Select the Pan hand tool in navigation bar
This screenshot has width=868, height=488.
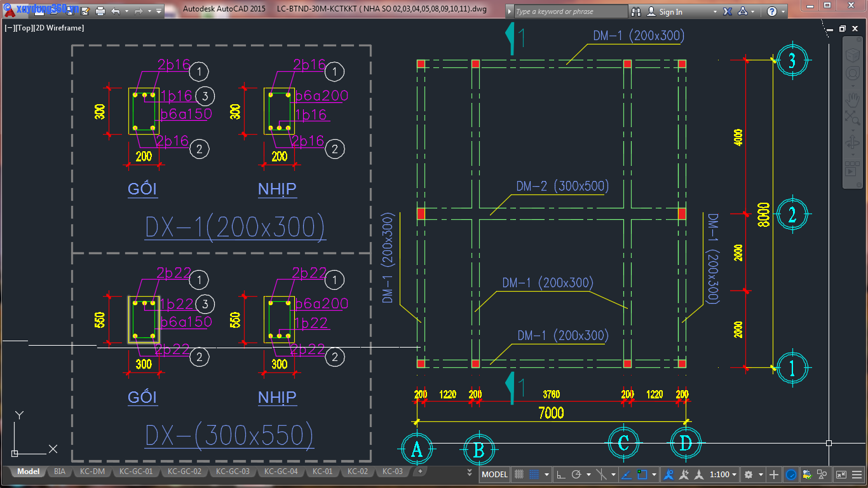852,99
